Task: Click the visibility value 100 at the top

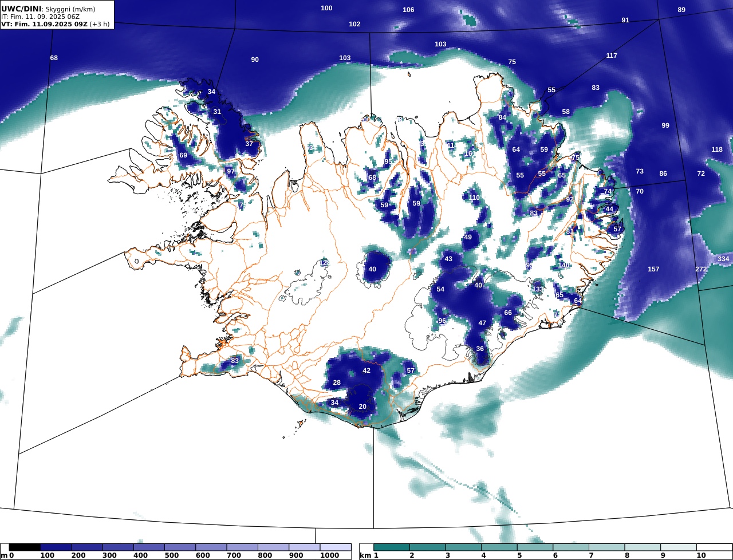Action: pyautogui.click(x=326, y=8)
